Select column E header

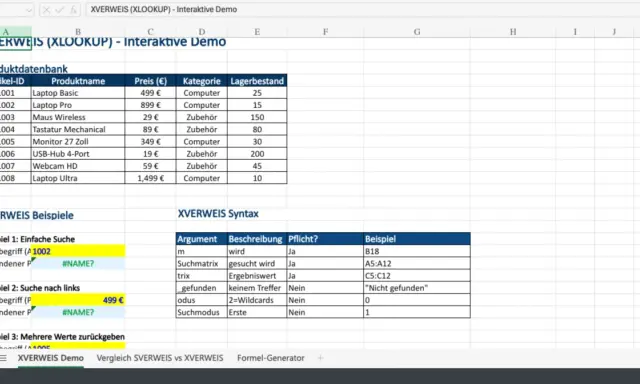pyautogui.click(x=257, y=32)
